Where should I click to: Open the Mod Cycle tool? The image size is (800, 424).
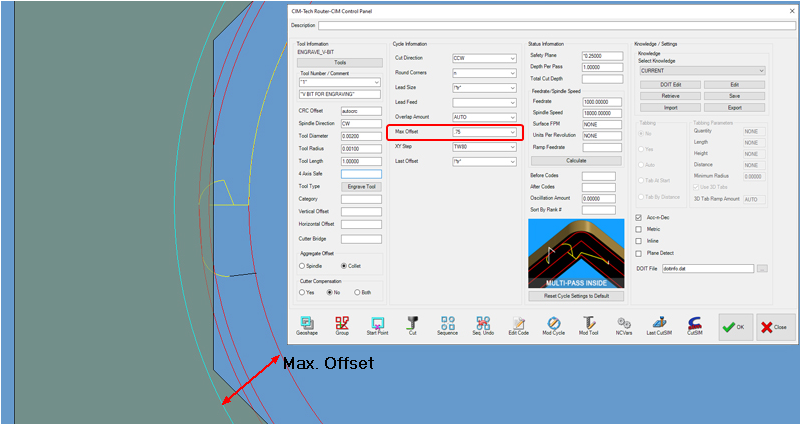pyautogui.click(x=553, y=324)
